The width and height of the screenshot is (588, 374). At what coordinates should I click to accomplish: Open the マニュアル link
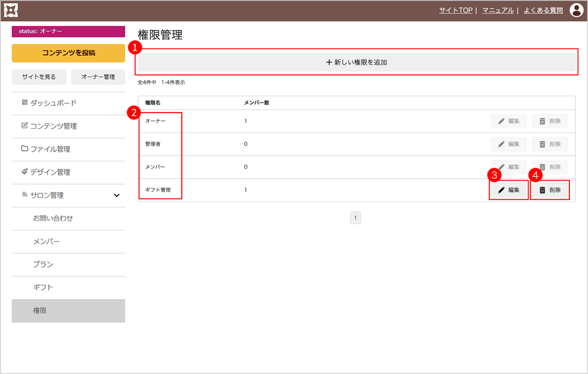[x=498, y=10]
